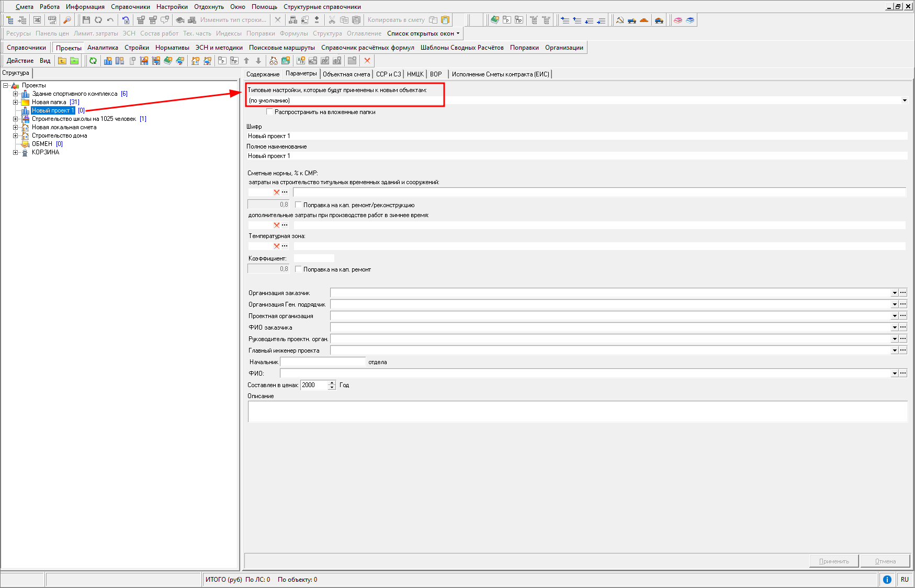Viewport: 915px width, 588px height.
Task: Toggle 'Поправка на кап. ремонт/реконструкцию' checkbox
Action: [298, 205]
